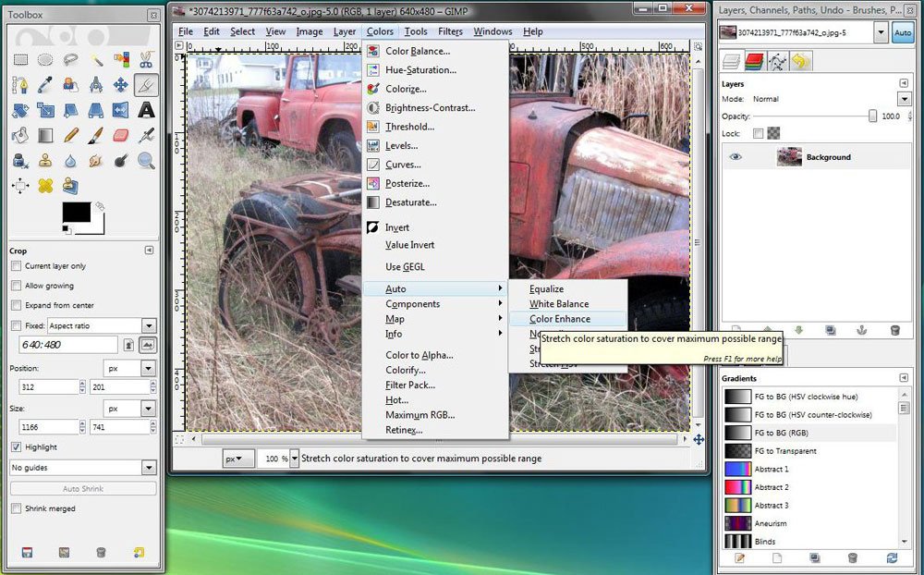
Task: Choose White Balance from Auto submenu
Action: click(567, 304)
